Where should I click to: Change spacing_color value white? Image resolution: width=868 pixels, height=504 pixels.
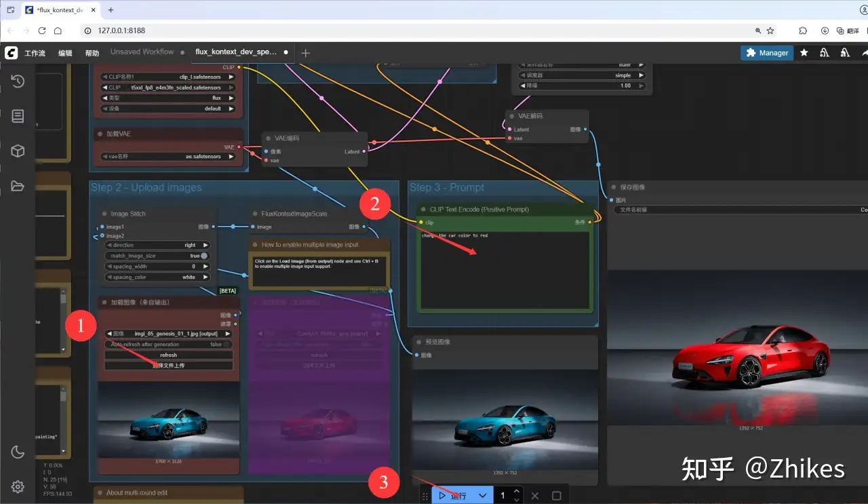tap(157, 277)
